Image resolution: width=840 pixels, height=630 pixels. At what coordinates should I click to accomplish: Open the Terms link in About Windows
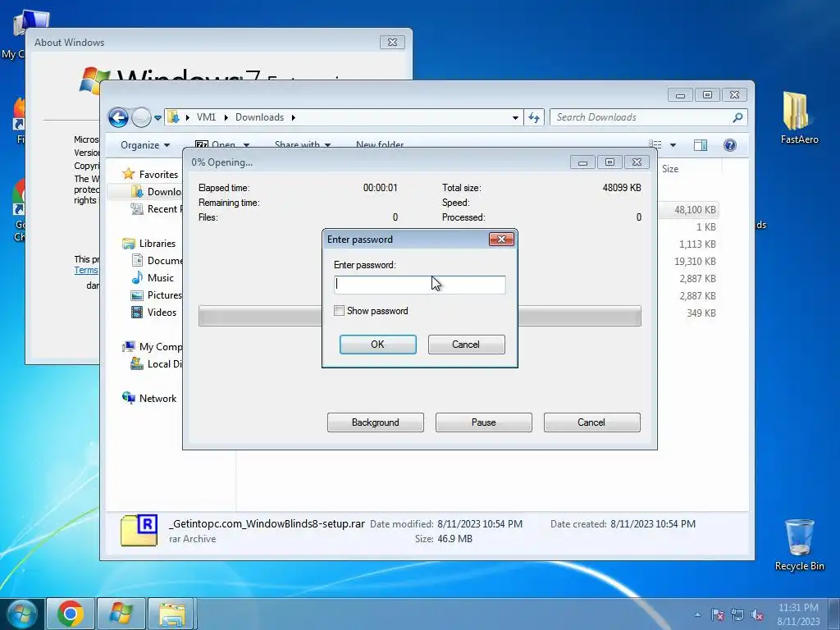click(x=85, y=270)
